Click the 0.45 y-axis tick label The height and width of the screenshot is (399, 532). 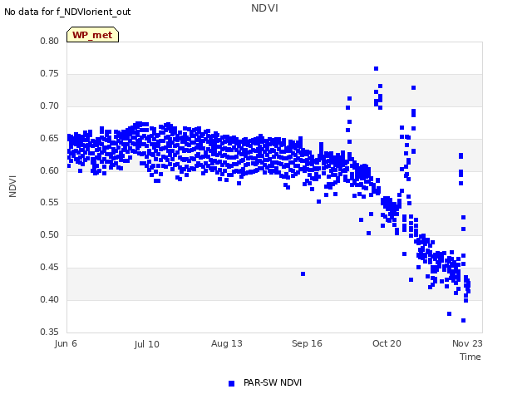(50, 268)
